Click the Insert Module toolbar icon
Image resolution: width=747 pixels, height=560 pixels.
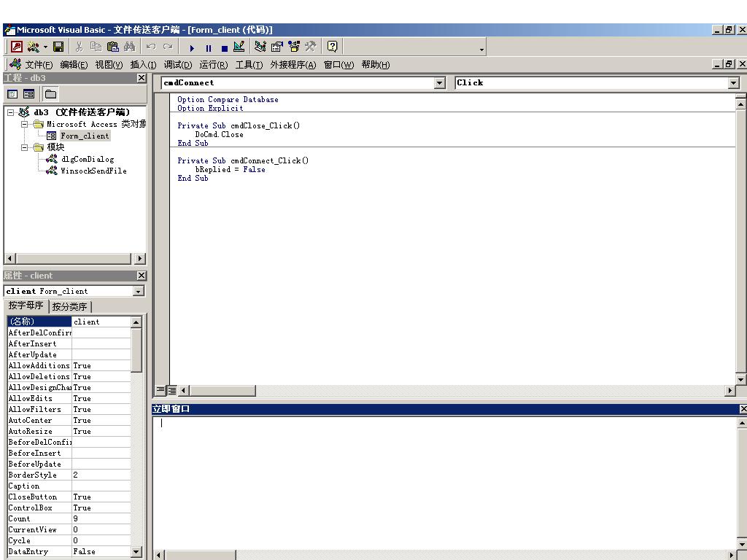pos(33,47)
